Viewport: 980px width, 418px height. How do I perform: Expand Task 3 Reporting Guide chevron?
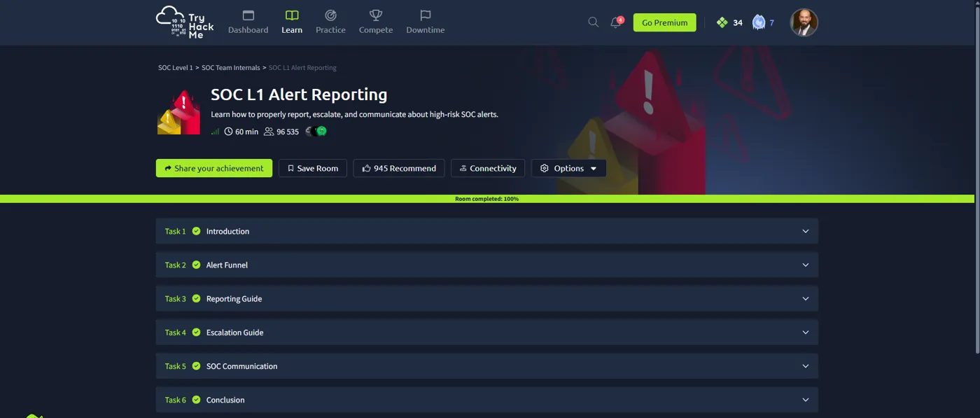805,298
